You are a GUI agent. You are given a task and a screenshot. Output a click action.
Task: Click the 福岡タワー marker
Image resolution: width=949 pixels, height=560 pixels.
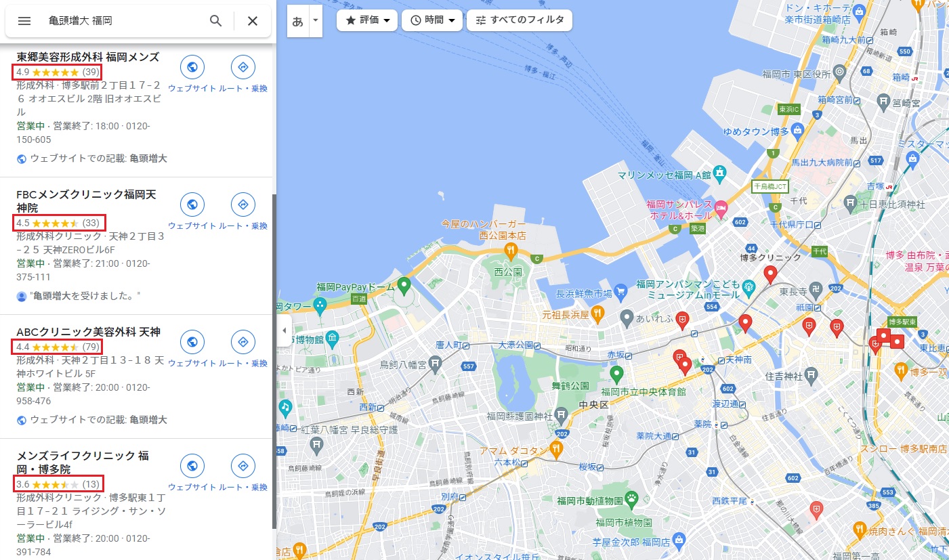click(321, 306)
